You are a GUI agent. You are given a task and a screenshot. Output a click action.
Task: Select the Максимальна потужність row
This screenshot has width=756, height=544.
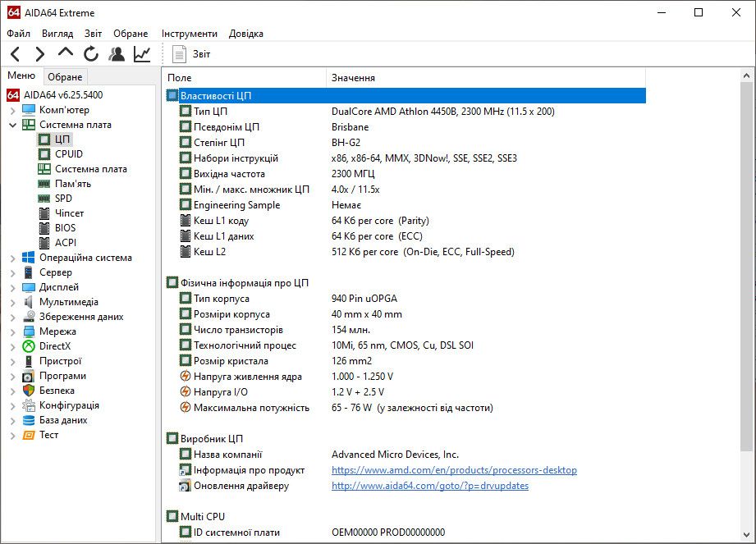[x=406, y=408]
